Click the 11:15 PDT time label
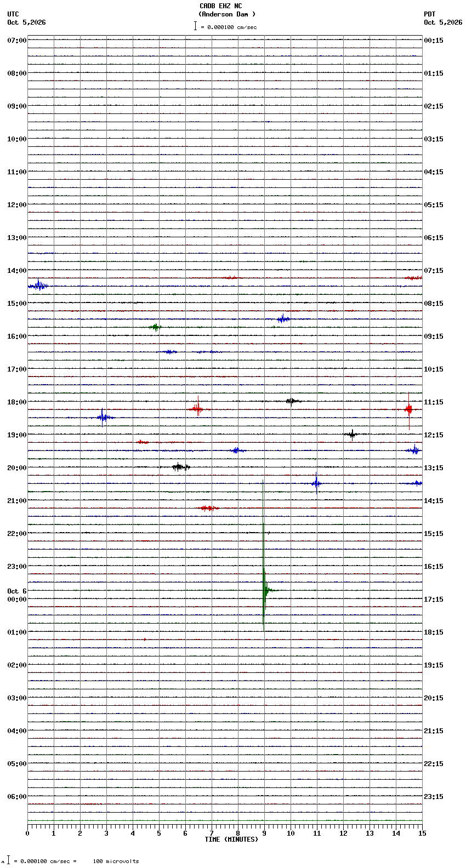The height and width of the screenshot is (868, 466). [434, 402]
